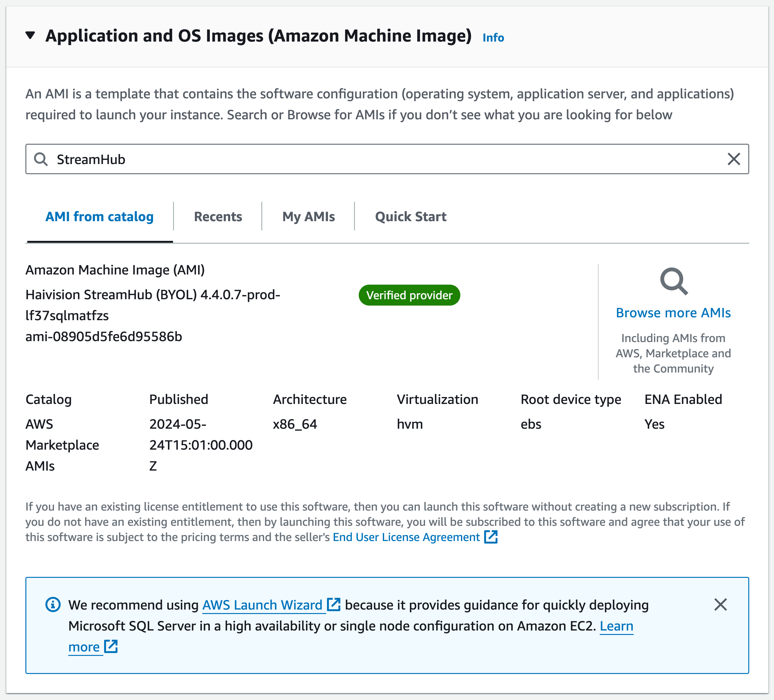Viewport: 774px width, 700px height.
Task: Click external icon next to Launch Wizard
Action: (x=333, y=604)
